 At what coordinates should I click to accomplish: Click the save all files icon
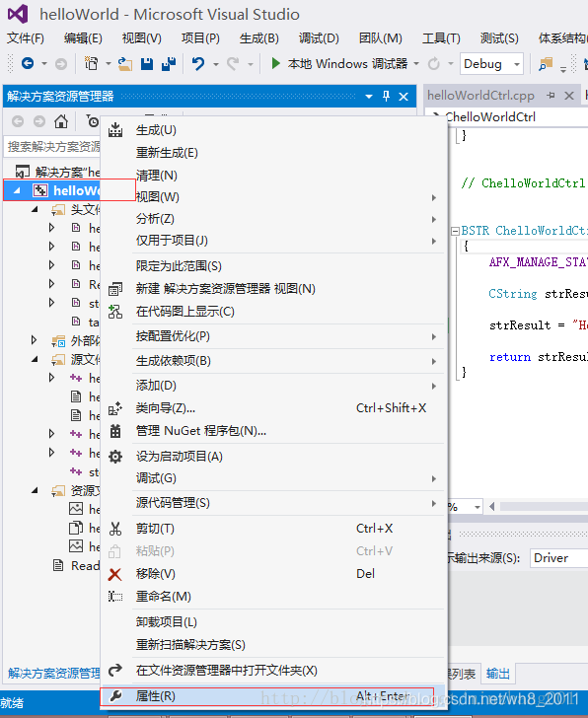tap(169, 64)
